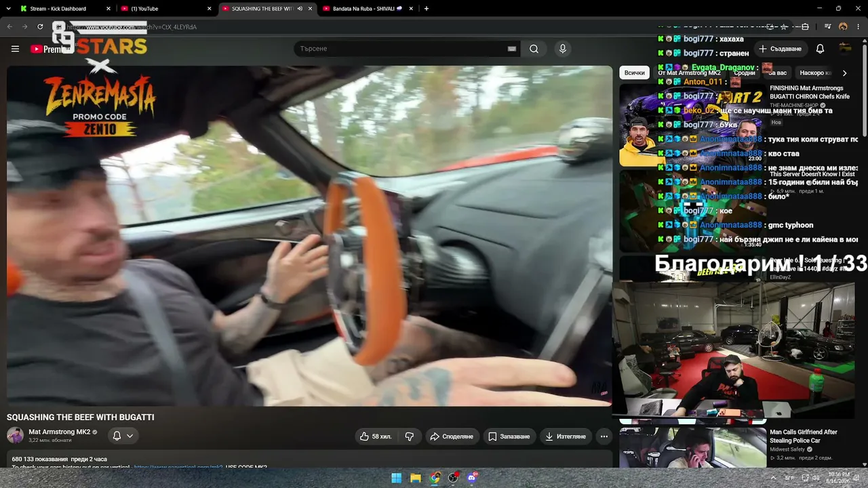This screenshot has width=868, height=488.
Task: Open Chrome media controls icon
Action: (828, 27)
